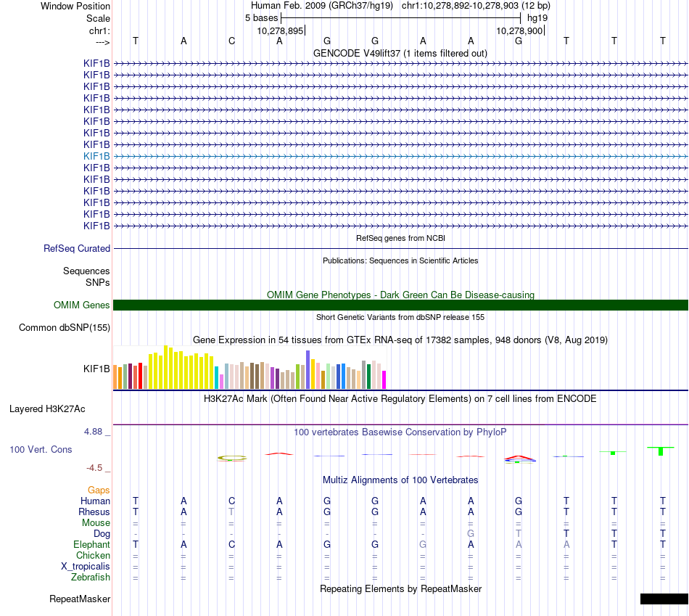Click the Gaps row label

(x=99, y=490)
